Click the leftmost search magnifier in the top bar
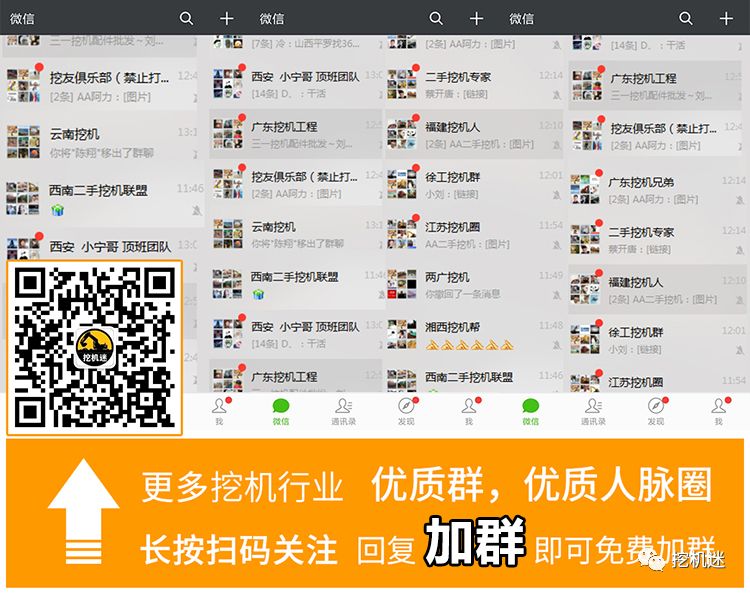This screenshot has width=750, height=593. coord(186,19)
